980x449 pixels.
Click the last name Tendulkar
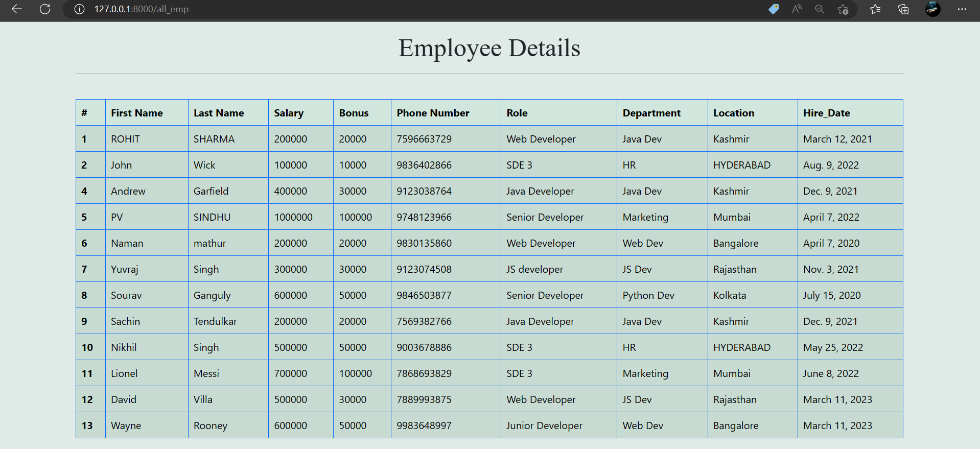point(215,321)
